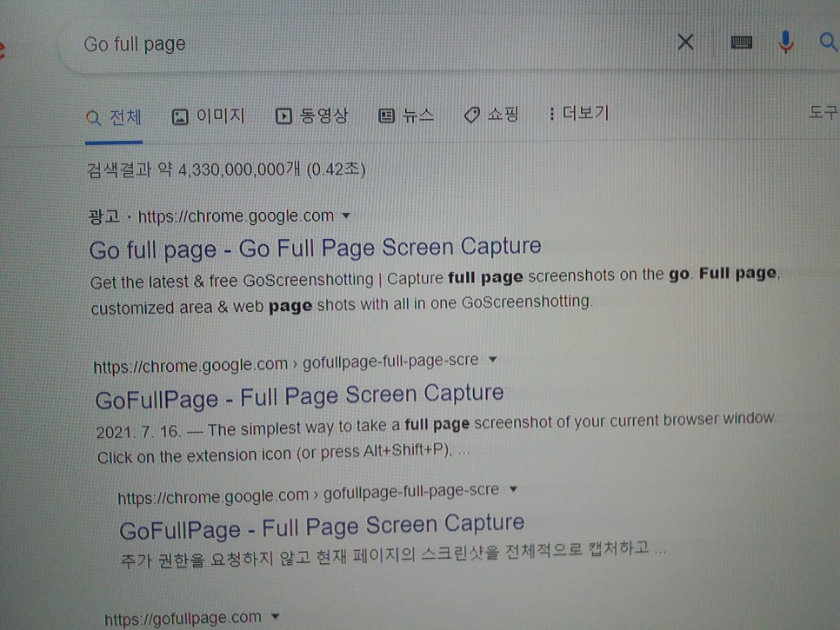Click the '광고' ad label

[104, 216]
